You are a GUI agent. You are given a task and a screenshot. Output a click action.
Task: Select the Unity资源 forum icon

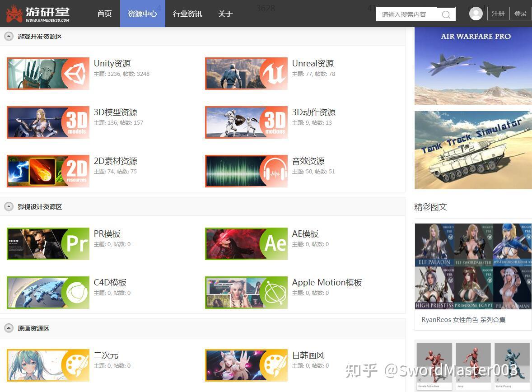(x=47, y=73)
